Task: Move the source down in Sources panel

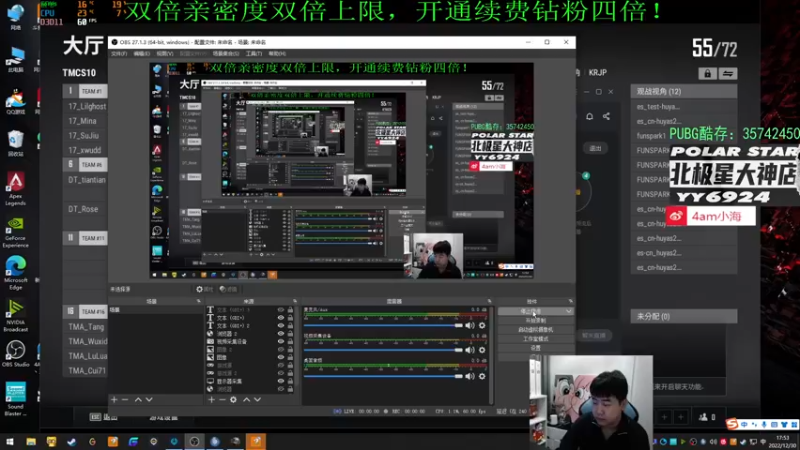Action: click(258, 399)
